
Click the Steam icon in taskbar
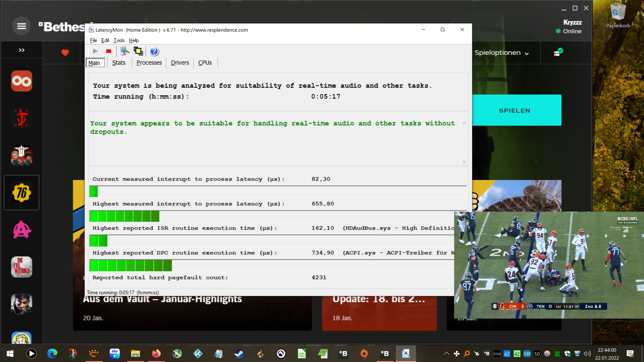click(239, 354)
